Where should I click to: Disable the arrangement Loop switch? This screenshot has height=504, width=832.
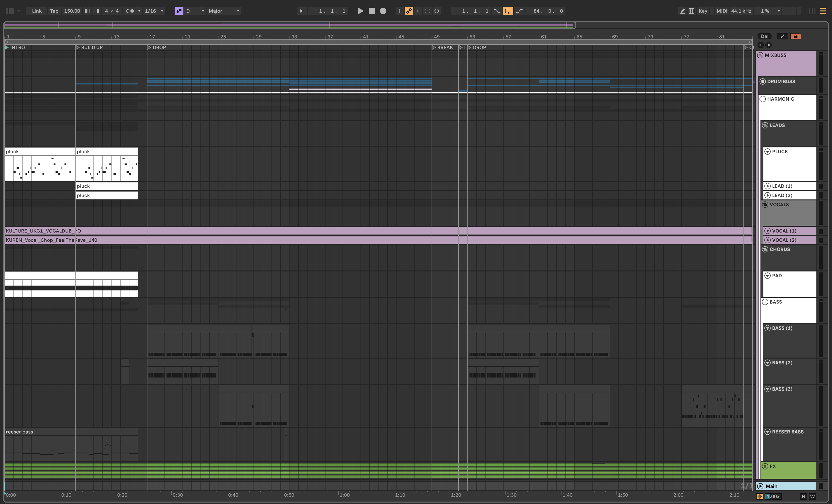point(508,11)
